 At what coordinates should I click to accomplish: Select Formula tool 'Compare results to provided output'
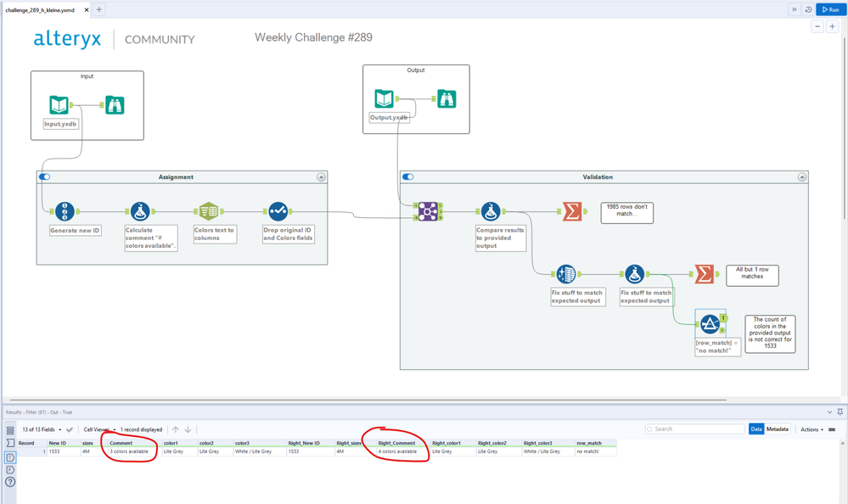[491, 211]
